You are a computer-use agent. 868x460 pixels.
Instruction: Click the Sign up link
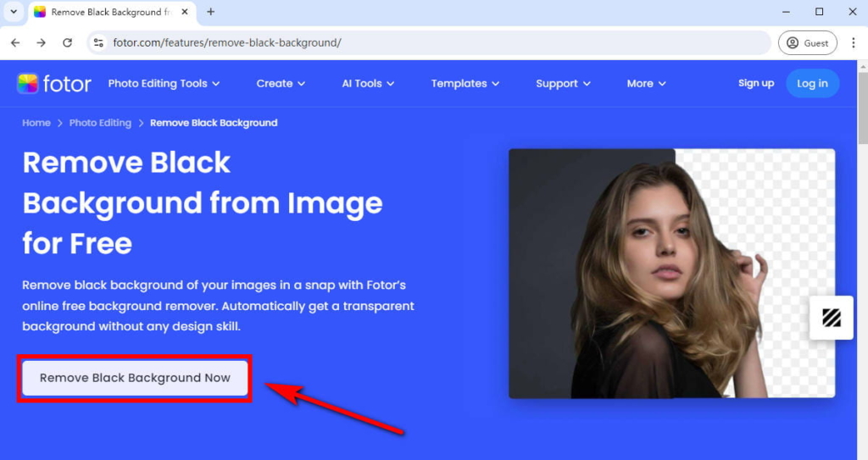pyautogui.click(x=756, y=83)
